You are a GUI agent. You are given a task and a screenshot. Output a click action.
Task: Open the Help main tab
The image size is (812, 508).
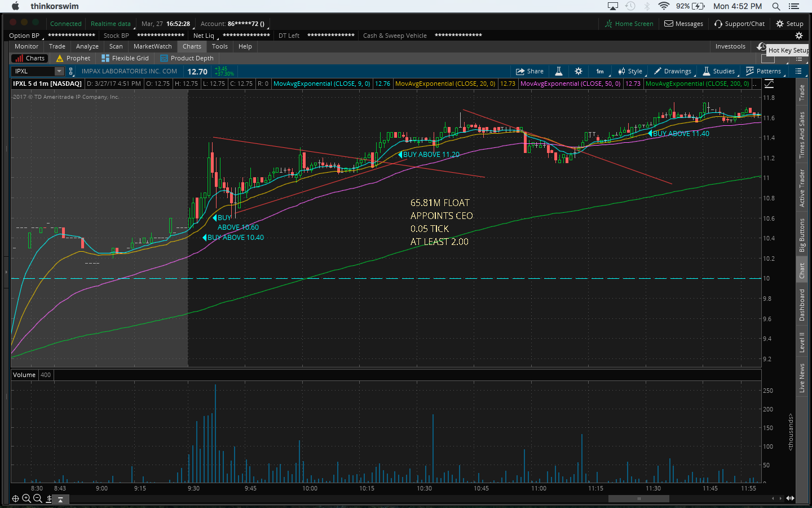(x=245, y=46)
